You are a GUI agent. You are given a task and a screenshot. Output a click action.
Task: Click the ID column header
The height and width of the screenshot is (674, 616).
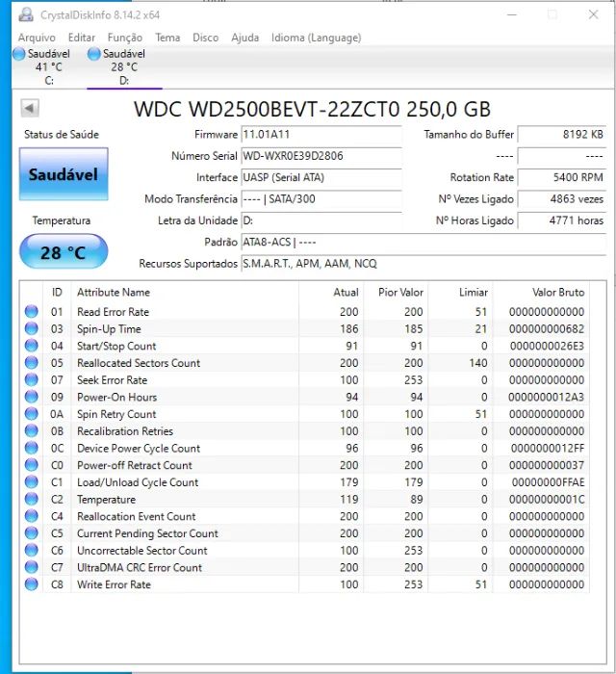[57, 293]
